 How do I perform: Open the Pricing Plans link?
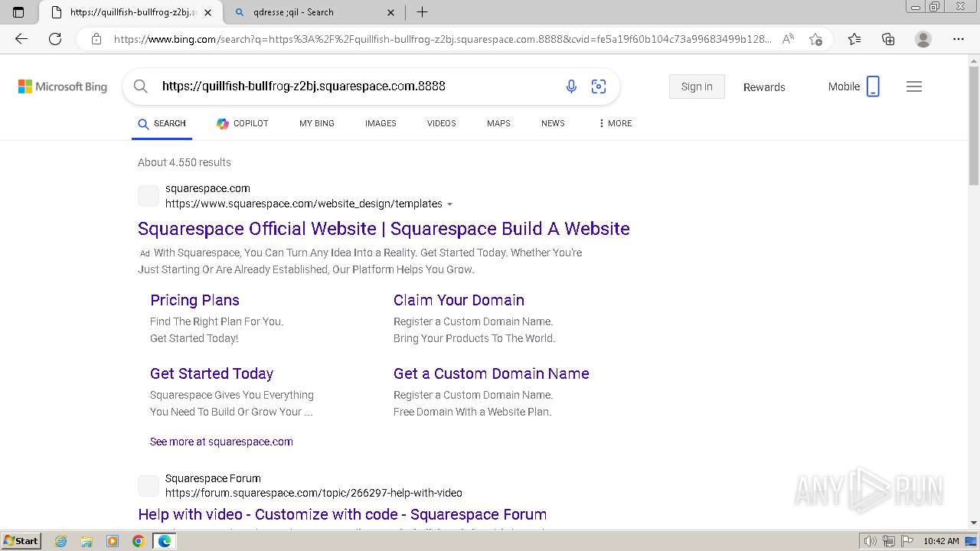pos(194,300)
